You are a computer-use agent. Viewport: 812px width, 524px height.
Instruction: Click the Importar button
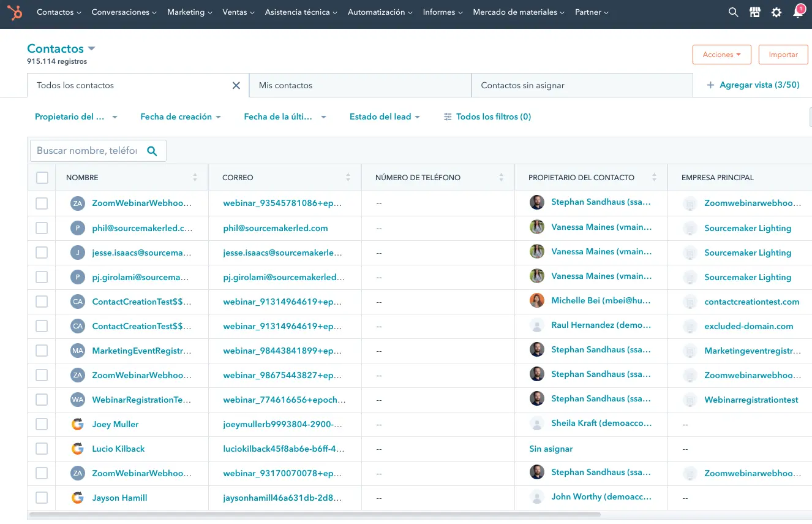(x=783, y=55)
